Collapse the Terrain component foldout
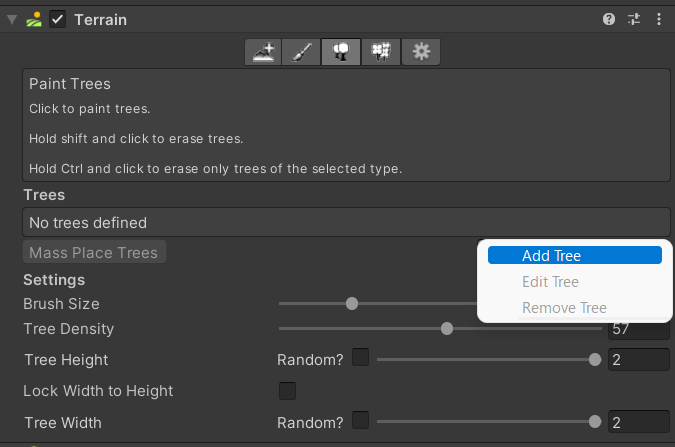The width and height of the screenshot is (675, 447). (12, 19)
